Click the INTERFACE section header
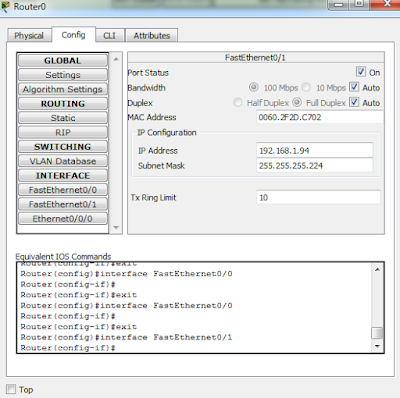This screenshot has width=400, height=398. (x=63, y=175)
